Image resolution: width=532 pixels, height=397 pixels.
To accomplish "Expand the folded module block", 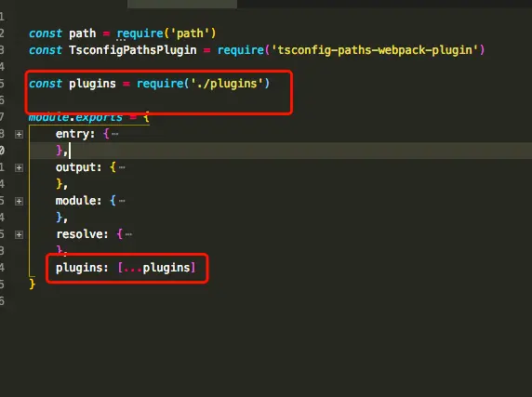I will click(x=19, y=201).
